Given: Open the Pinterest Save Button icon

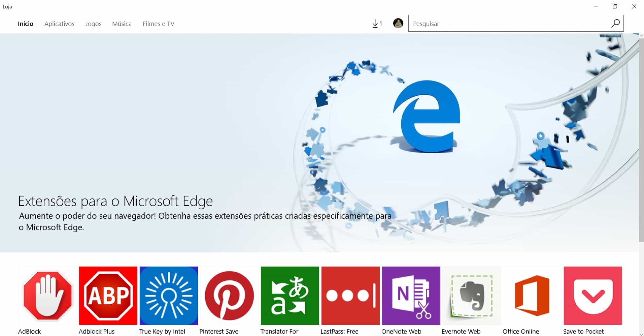Looking at the screenshot, I should (x=229, y=296).
